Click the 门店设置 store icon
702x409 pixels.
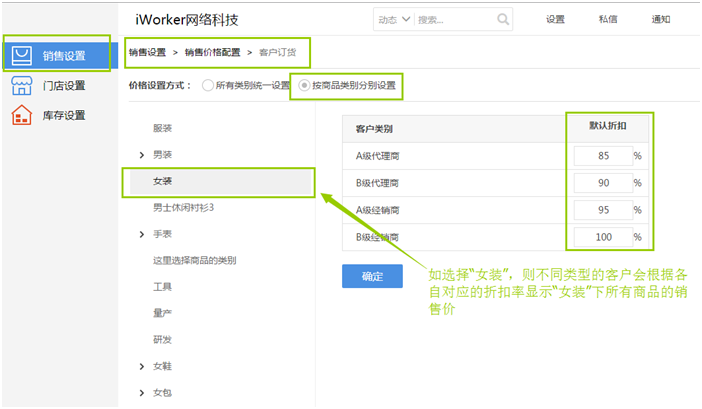pyautogui.click(x=21, y=85)
